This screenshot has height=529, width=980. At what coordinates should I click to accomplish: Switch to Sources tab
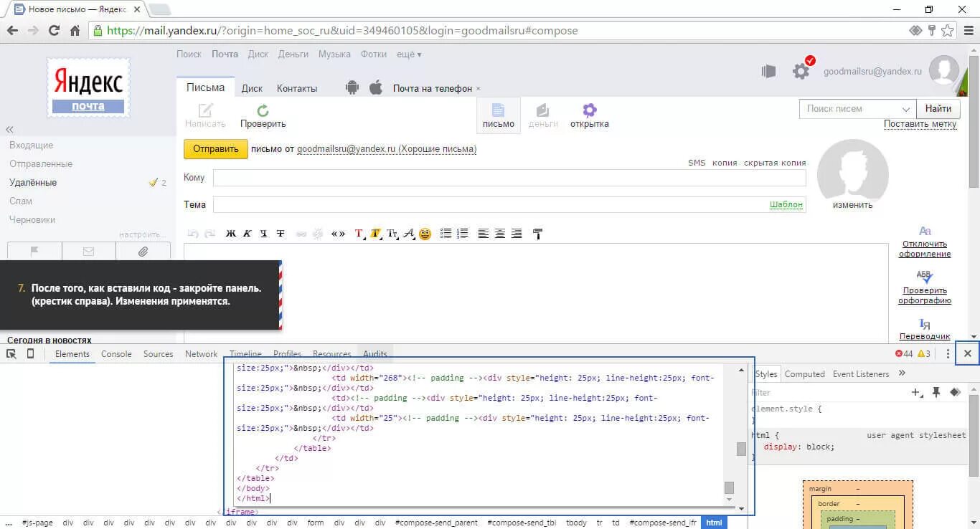[x=158, y=354]
